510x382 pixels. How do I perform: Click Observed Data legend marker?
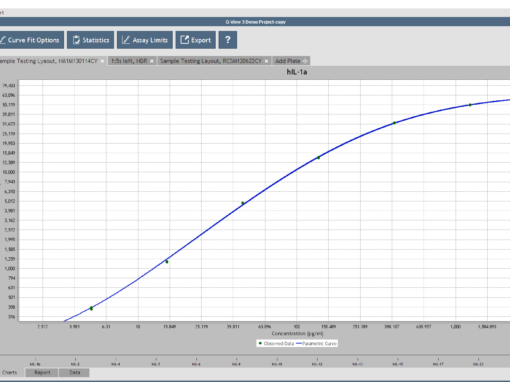pyautogui.click(x=260, y=343)
